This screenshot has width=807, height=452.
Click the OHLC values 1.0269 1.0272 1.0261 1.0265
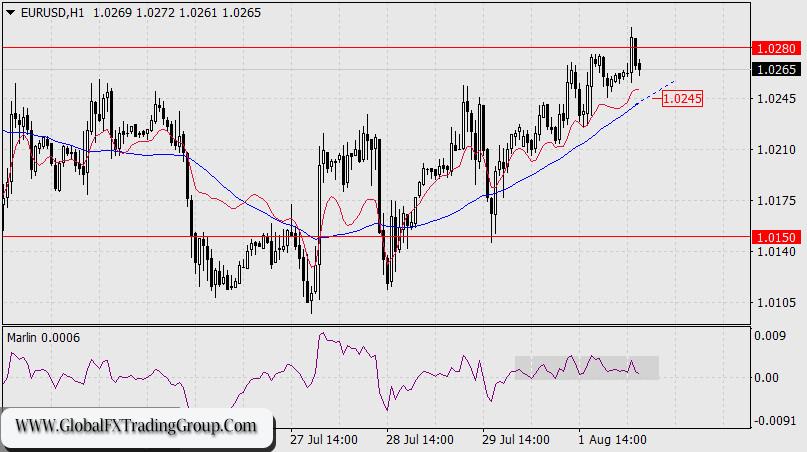click(177, 13)
